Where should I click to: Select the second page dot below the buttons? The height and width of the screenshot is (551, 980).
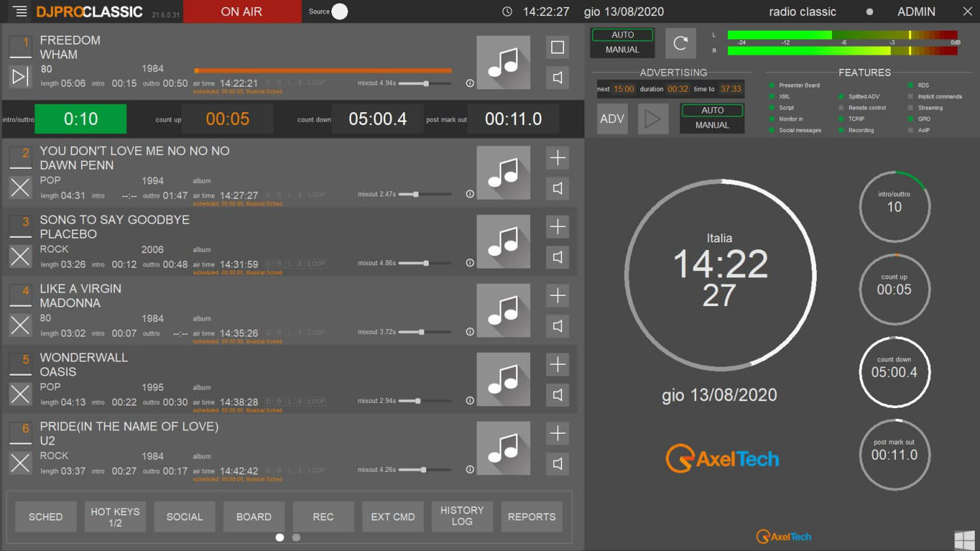tap(295, 538)
